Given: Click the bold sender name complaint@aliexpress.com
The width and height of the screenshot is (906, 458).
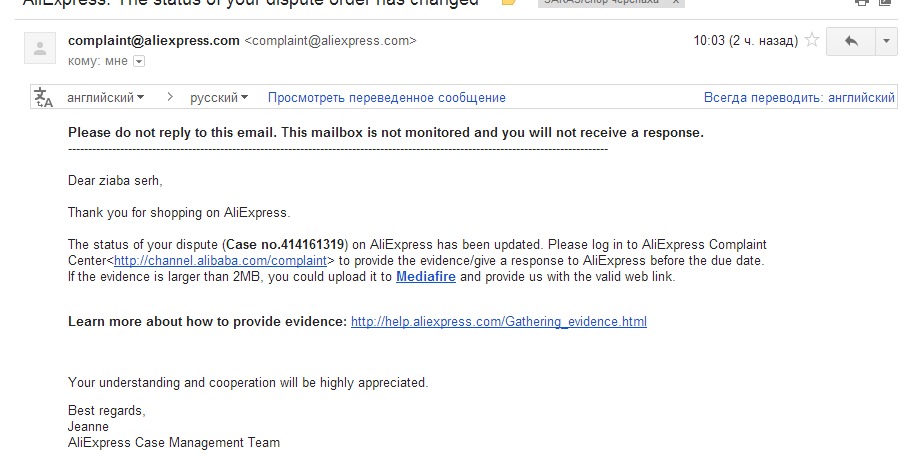Looking at the screenshot, I should [x=154, y=40].
